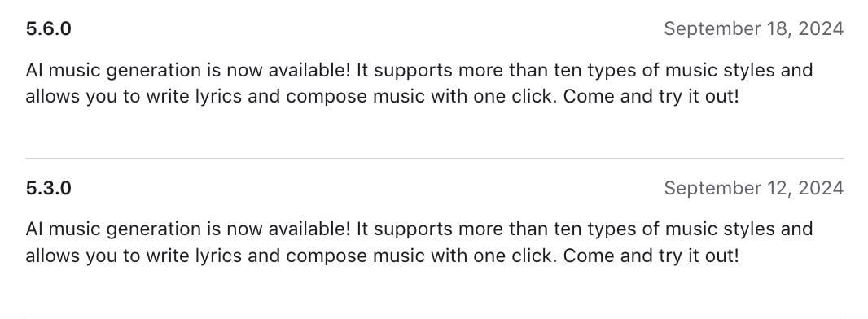Select the 5.3.0 version heading

click(48, 188)
